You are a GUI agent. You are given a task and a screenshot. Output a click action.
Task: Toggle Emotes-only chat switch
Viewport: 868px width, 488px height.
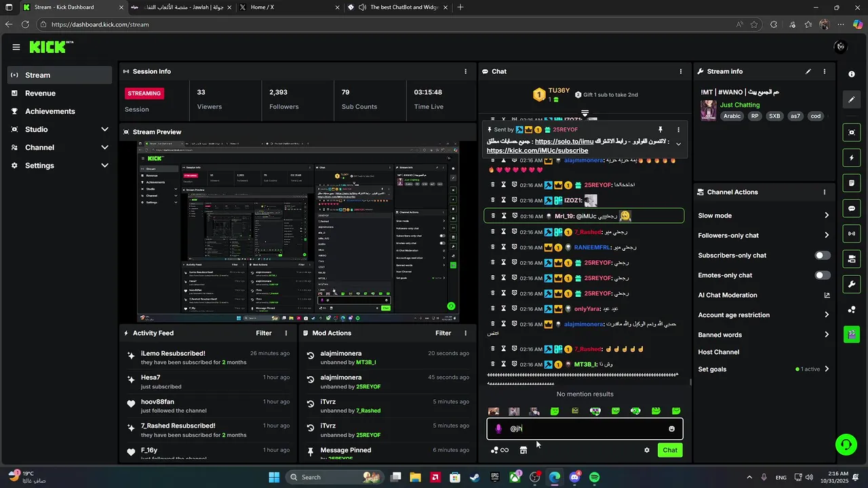click(823, 275)
